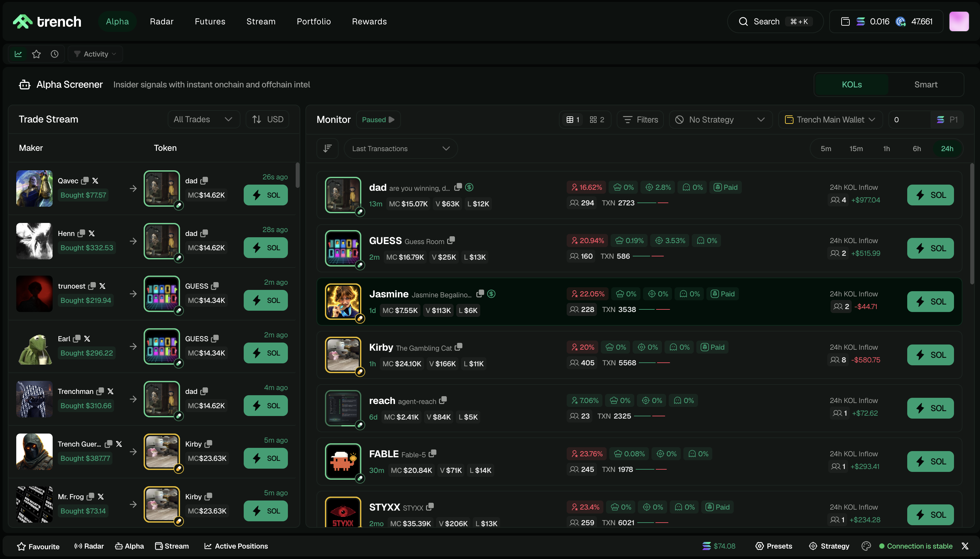The width and height of the screenshot is (980, 559).
Task: Open the trench logo home link
Action: [x=47, y=21]
